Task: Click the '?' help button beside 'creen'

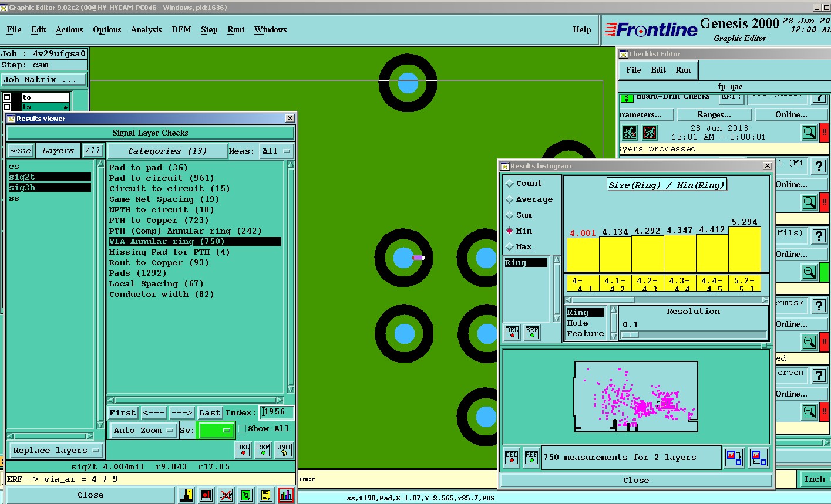Action: point(819,375)
